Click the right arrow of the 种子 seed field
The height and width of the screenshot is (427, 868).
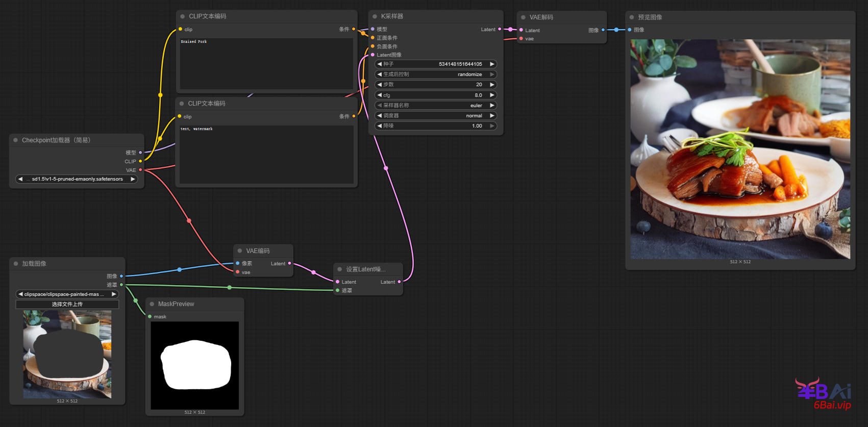coord(492,64)
